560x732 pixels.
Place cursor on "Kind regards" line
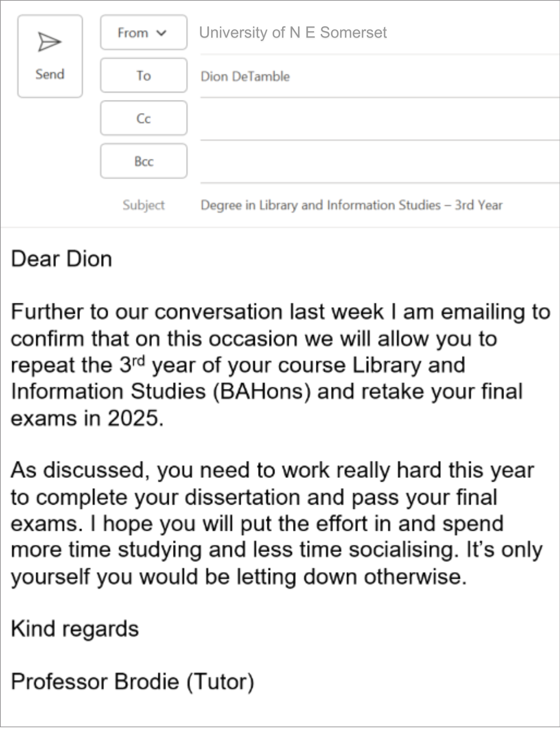[75, 629]
